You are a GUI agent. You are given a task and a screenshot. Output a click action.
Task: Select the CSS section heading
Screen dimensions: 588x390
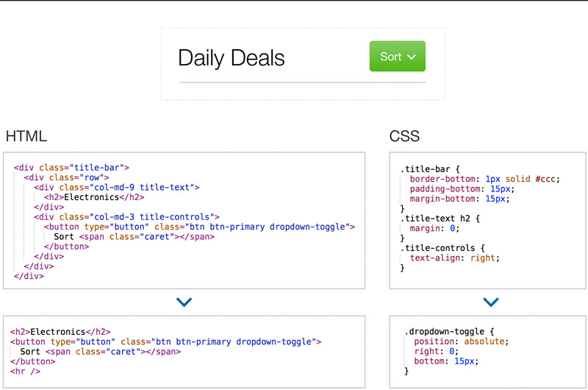[x=404, y=136]
